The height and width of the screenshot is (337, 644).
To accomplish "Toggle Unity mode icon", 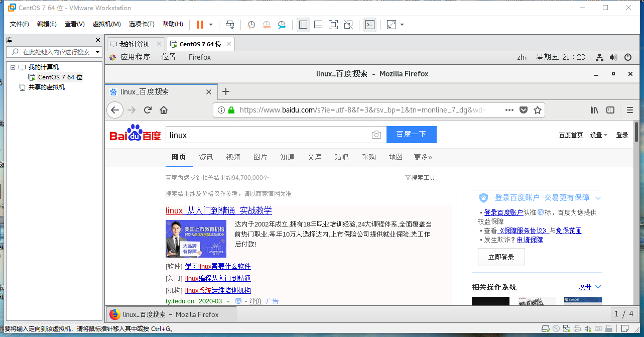I will (x=348, y=25).
